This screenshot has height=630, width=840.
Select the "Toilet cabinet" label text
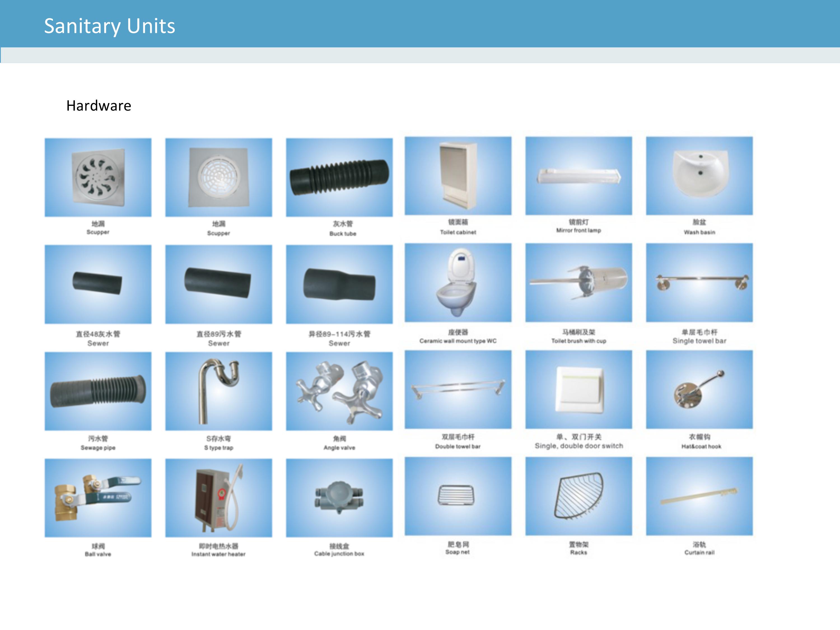[458, 232]
